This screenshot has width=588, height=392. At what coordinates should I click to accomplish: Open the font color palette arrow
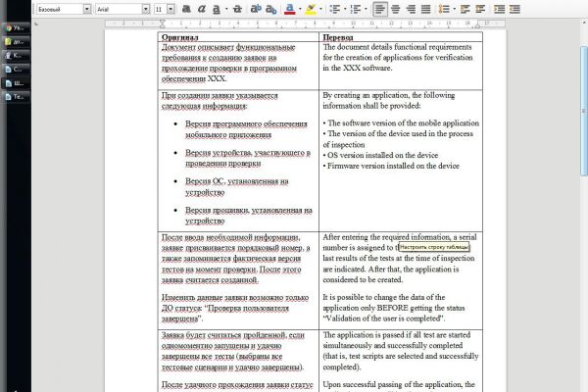[x=300, y=9]
